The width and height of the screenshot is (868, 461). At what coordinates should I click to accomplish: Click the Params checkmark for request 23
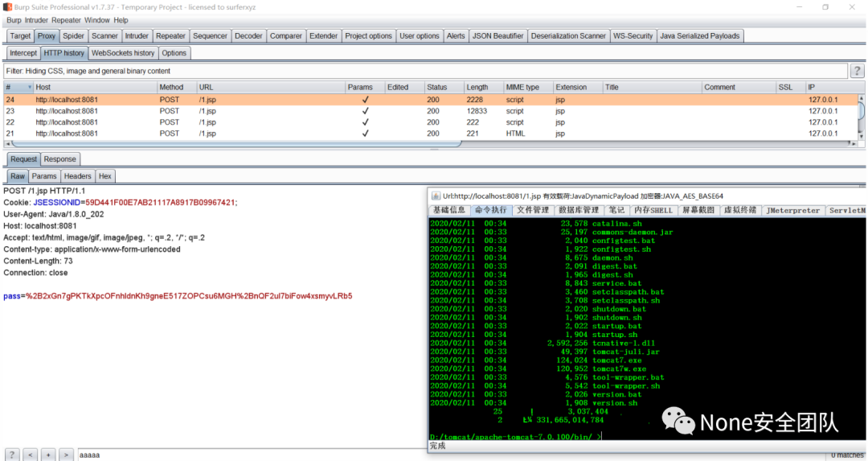(366, 111)
